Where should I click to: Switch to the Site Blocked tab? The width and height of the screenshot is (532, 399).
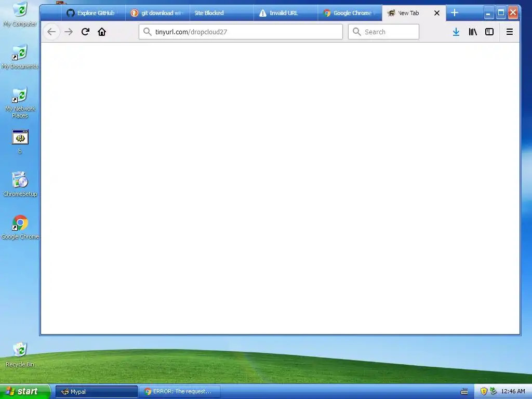click(x=221, y=13)
